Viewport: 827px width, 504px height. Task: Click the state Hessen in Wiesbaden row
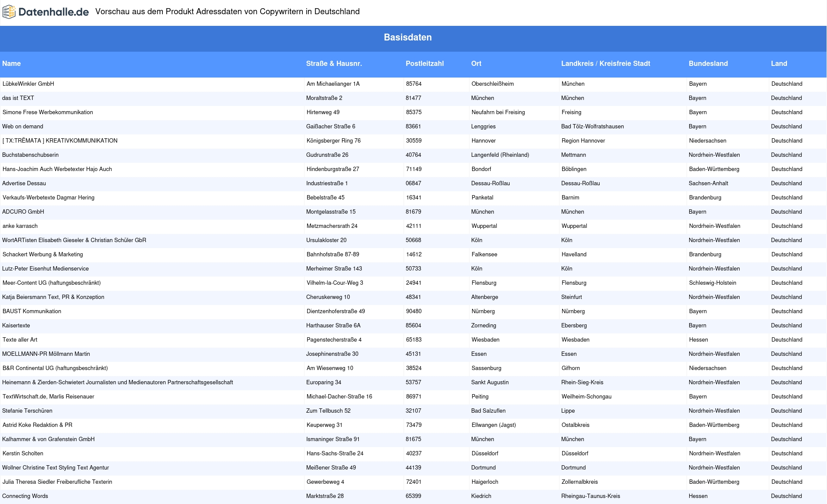(699, 340)
